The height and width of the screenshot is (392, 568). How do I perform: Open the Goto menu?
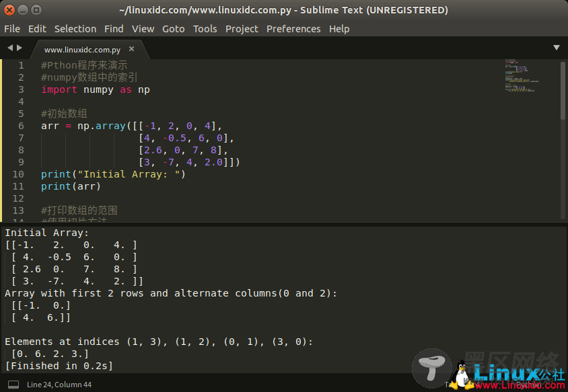coord(173,29)
